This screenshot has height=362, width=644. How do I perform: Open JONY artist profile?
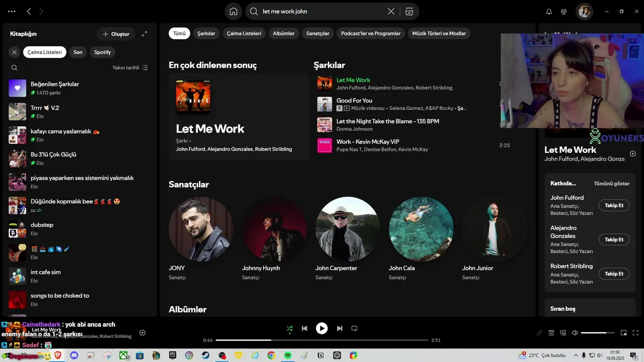pos(201,239)
